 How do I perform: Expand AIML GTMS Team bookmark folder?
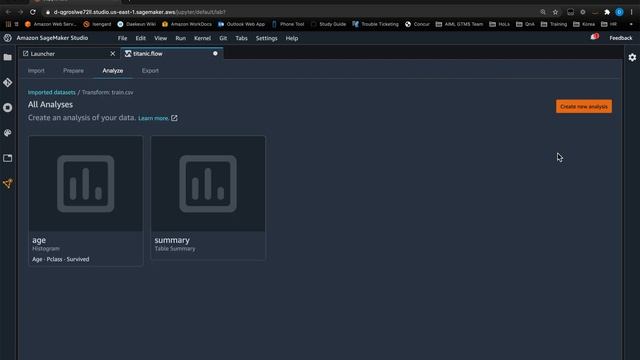coord(459,24)
